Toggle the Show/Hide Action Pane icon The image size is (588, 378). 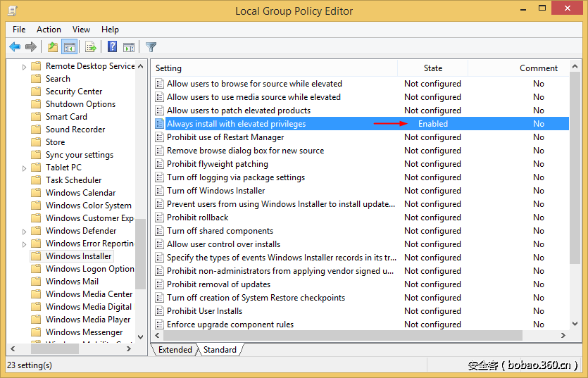129,47
